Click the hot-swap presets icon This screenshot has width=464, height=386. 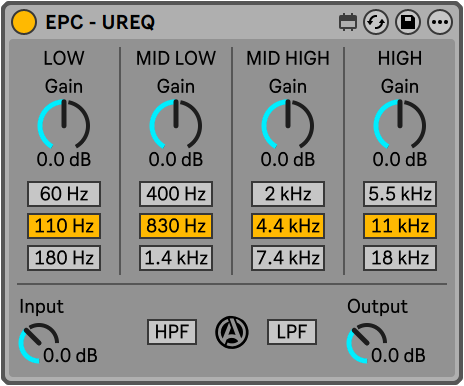376,22
